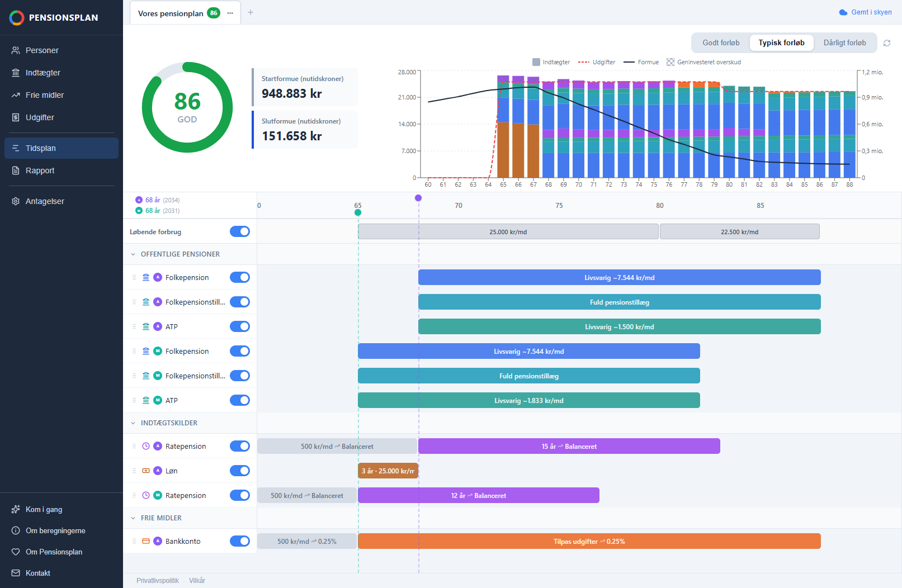Toggle off Løbende forbrug switch
The height and width of the screenshot is (588, 902).
240,231
